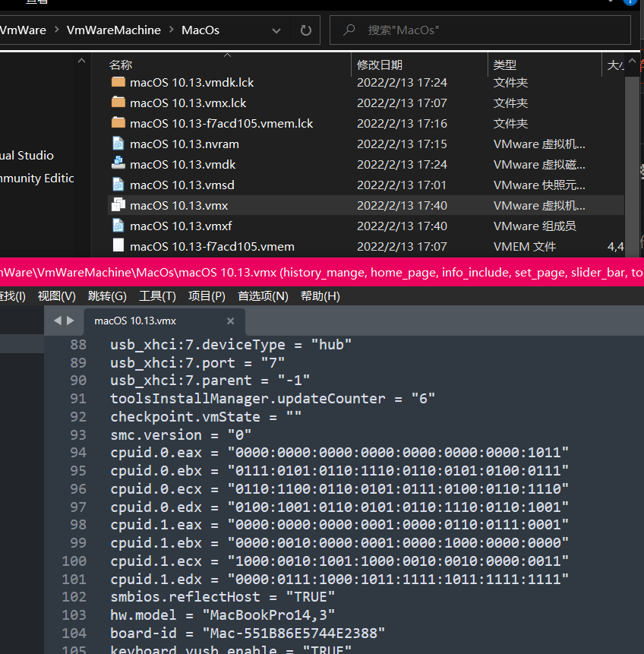Open the 工具(T) menu
Screen dimensions: 644x654
tap(157, 296)
